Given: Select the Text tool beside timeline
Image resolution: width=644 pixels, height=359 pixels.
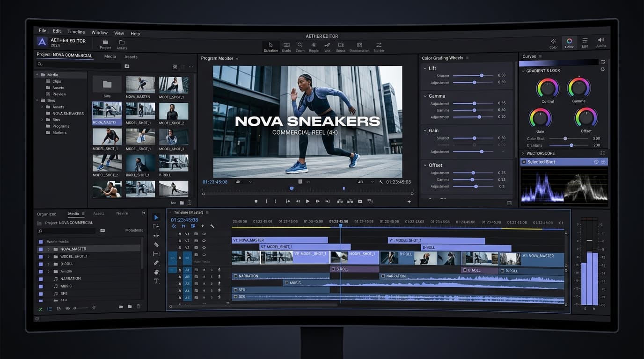Looking at the screenshot, I should pyautogui.click(x=156, y=281).
